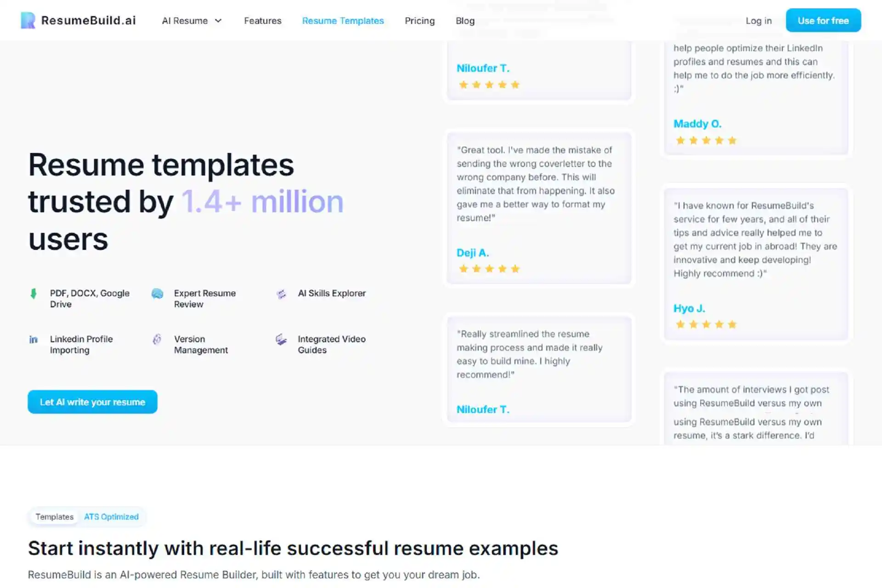The width and height of the screenshot is (882, 588).
Task: Click the 'Let AI write your resume' button
Action: tap(92, 401)
